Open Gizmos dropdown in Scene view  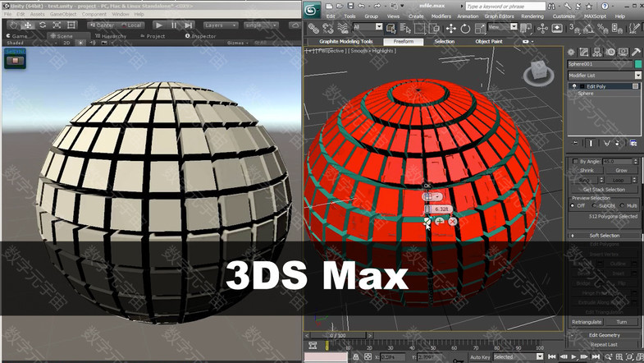pos(237,43)
